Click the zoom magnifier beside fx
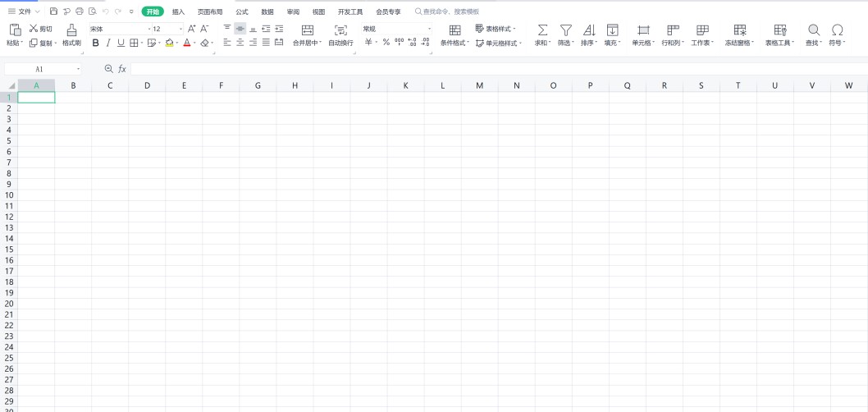 pos(108,69)
